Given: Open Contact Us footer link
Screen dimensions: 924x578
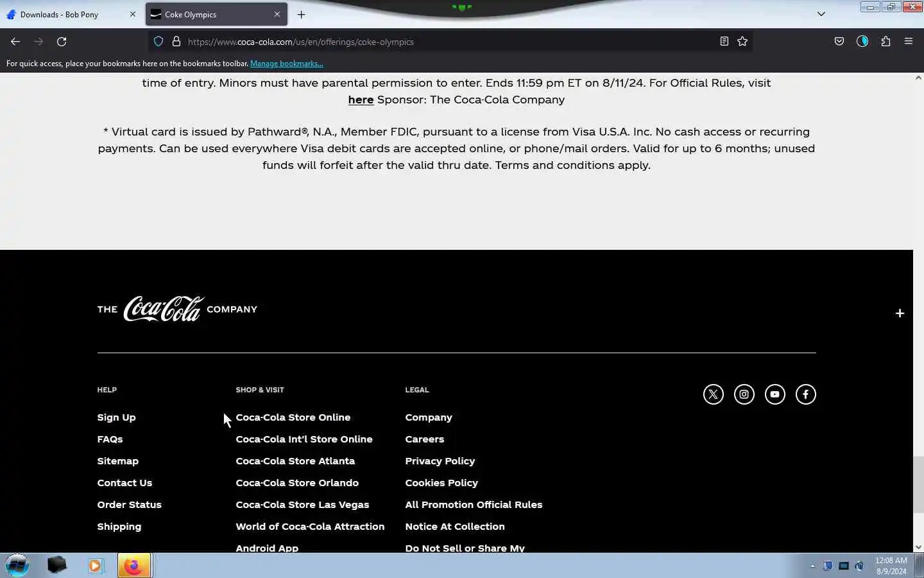Looking at the screenshot, I should coord(124,483).
